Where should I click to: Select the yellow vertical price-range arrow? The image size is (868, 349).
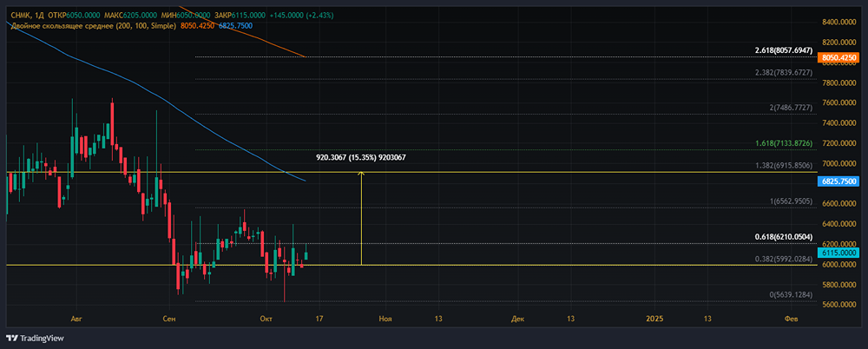[361, 218]
